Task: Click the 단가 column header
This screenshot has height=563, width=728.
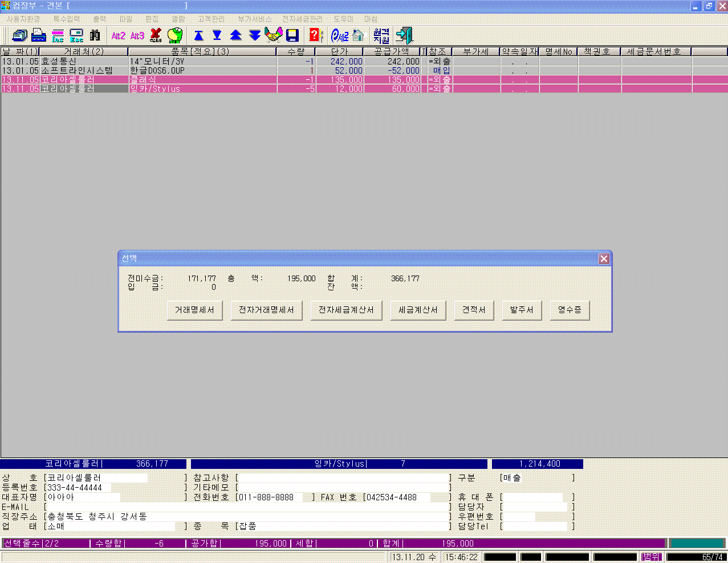Action: coord(339,51)
